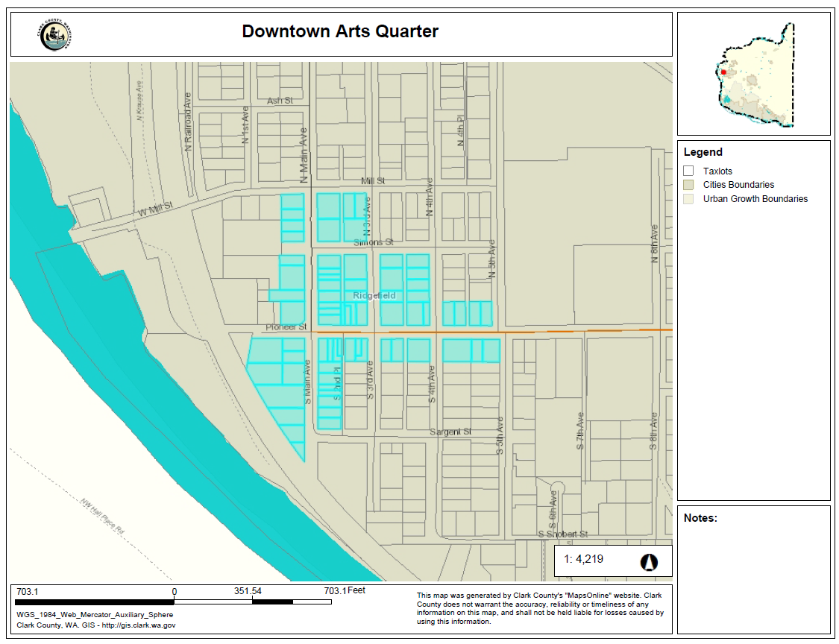This screenshot has height=644, width=839.
Task: Click the 1: 4,219 scale text
Action: (583, 560)
